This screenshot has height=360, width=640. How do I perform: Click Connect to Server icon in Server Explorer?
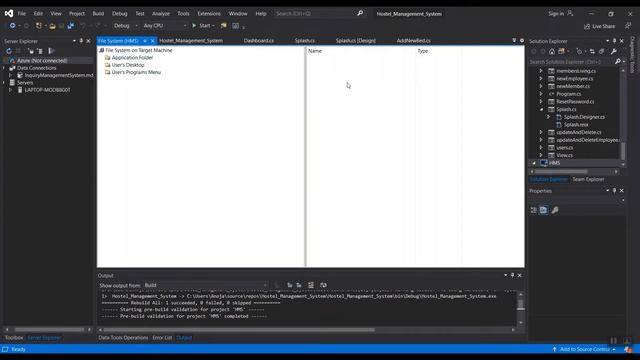click(40, 51)
